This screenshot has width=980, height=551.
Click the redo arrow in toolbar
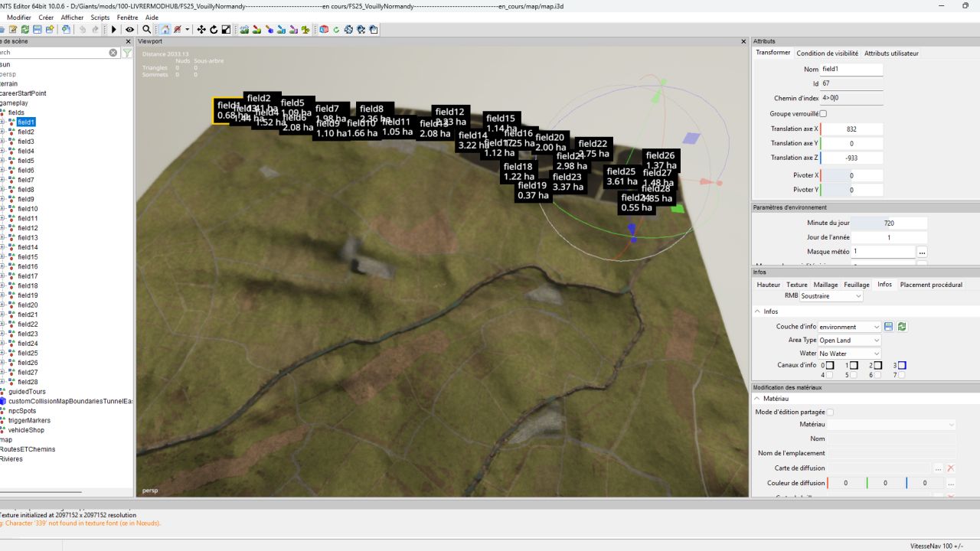[x=96, y=30]
